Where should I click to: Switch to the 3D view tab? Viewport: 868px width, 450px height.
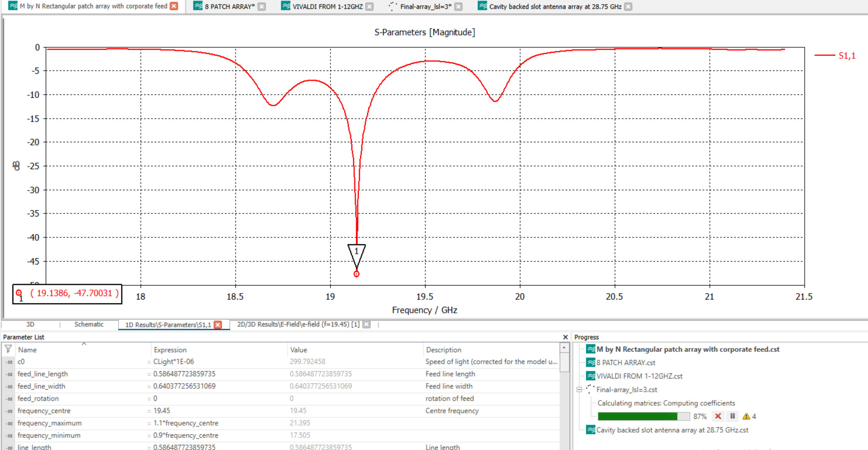[30, 324]
